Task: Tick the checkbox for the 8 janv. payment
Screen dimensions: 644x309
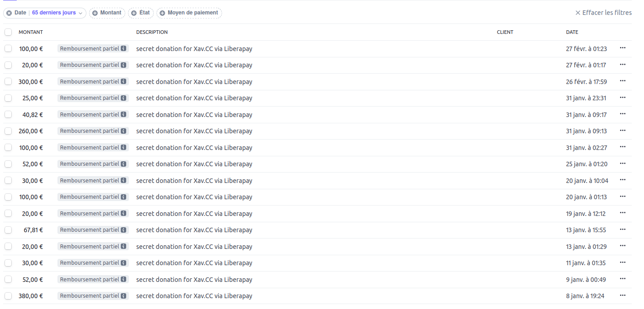Action: (8, 296)
